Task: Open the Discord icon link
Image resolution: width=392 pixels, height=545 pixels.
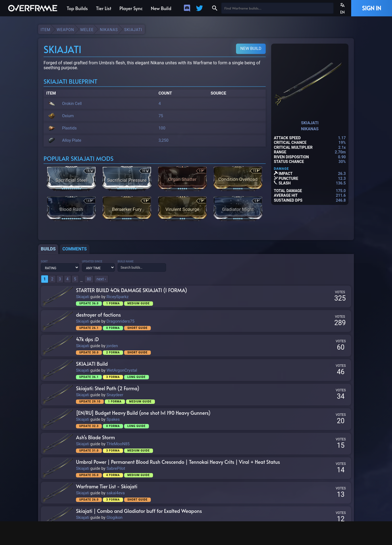Action: coord(187,8)
